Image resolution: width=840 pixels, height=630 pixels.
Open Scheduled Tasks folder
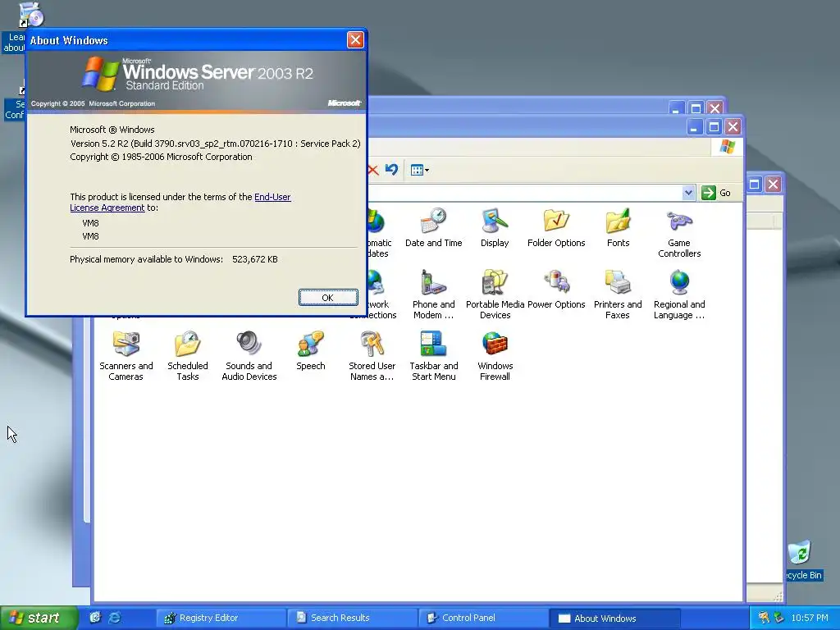click(188, 356)
